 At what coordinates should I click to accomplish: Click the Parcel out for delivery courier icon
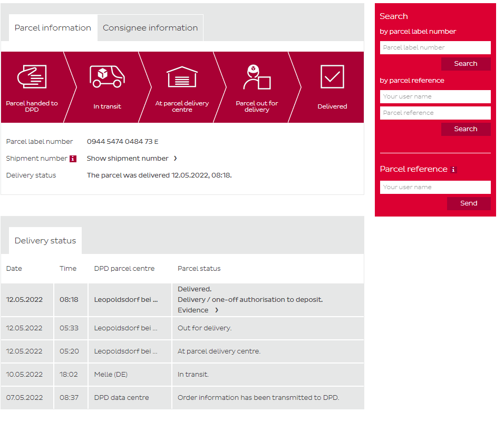(x=257, y=77)
